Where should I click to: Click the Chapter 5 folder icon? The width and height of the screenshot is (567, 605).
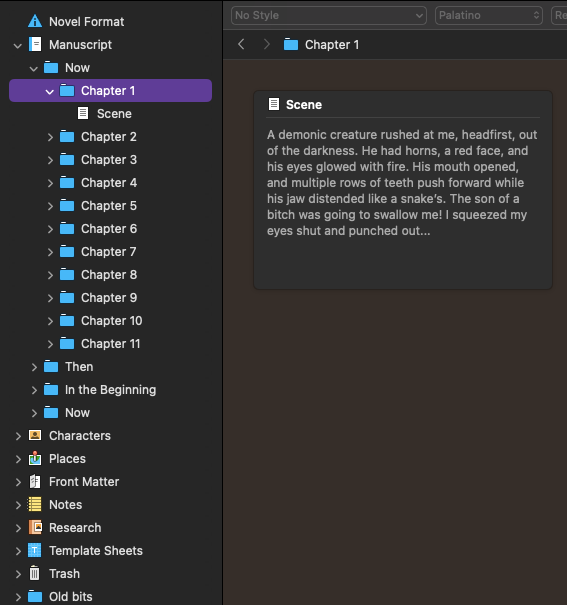tap(67, 205)
